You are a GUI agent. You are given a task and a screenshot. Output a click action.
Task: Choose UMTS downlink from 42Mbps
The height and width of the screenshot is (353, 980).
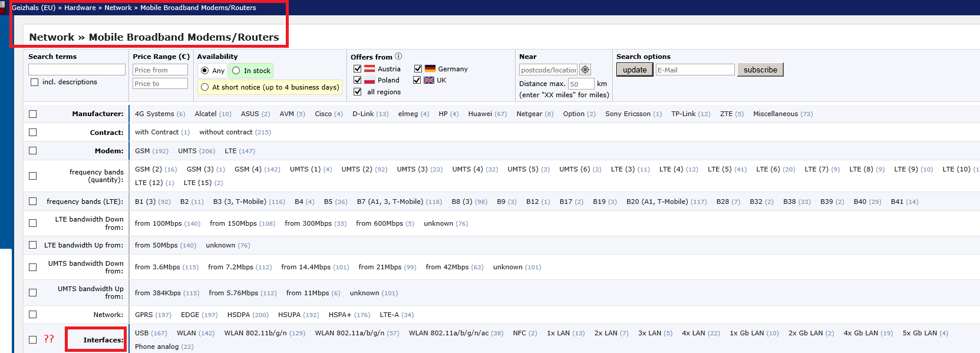point(447,267)
